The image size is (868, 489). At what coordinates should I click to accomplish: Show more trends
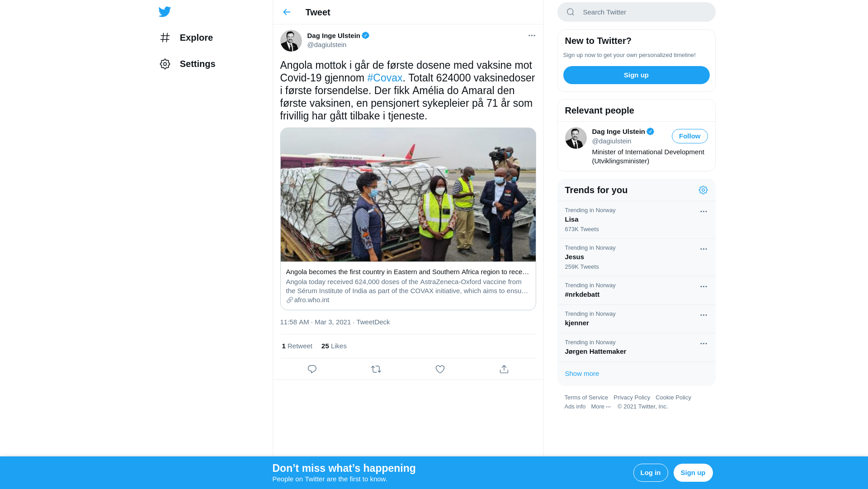click(581, 374)
